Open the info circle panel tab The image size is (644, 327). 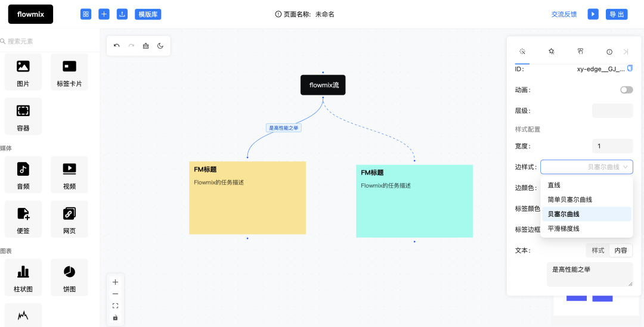click(609, 52)
